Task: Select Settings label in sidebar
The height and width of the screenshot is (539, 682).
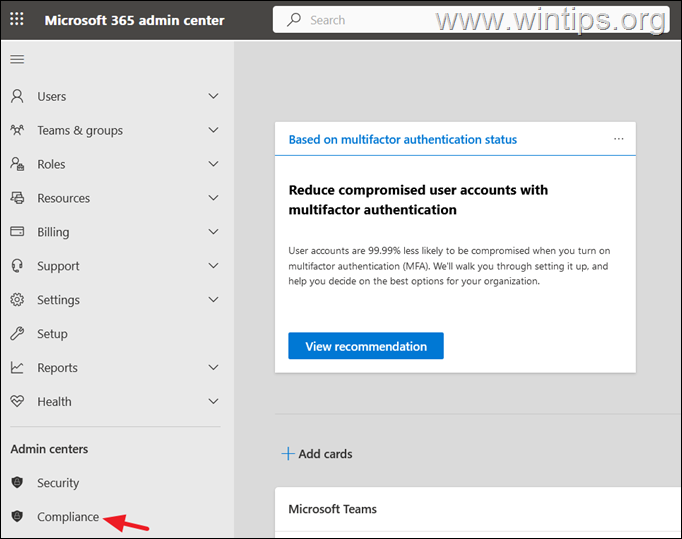Action: (58, 300)
